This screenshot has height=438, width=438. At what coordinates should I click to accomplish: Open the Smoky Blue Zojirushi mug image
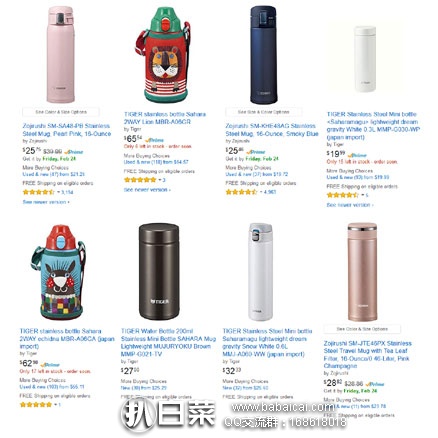point(264,55)
